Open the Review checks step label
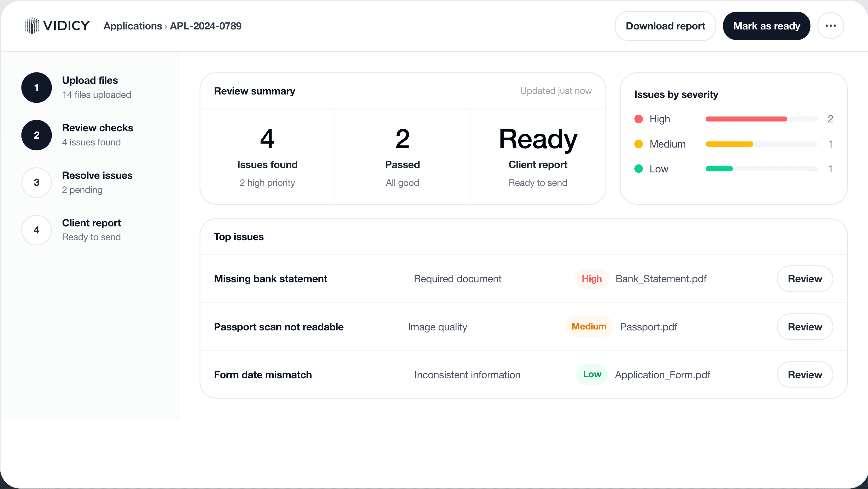 (98, 128)
